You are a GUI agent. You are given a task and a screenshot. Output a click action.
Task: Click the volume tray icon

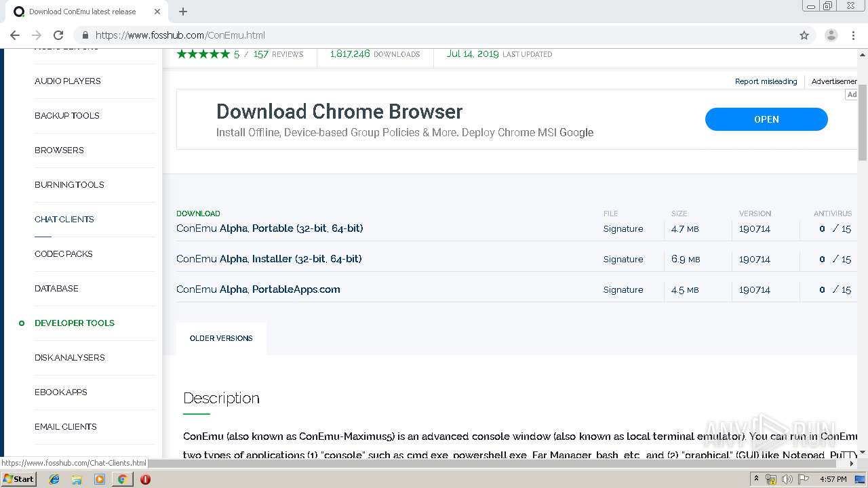(x=787, y=479)
